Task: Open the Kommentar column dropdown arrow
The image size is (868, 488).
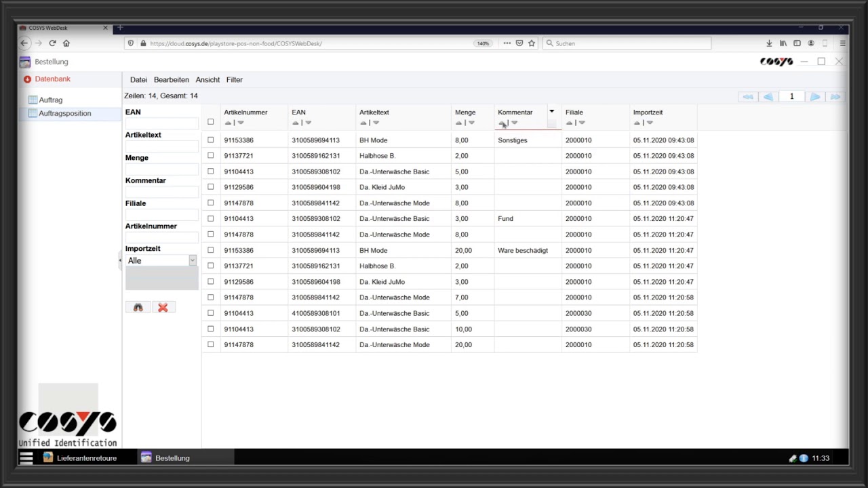Action: point(551,112)
